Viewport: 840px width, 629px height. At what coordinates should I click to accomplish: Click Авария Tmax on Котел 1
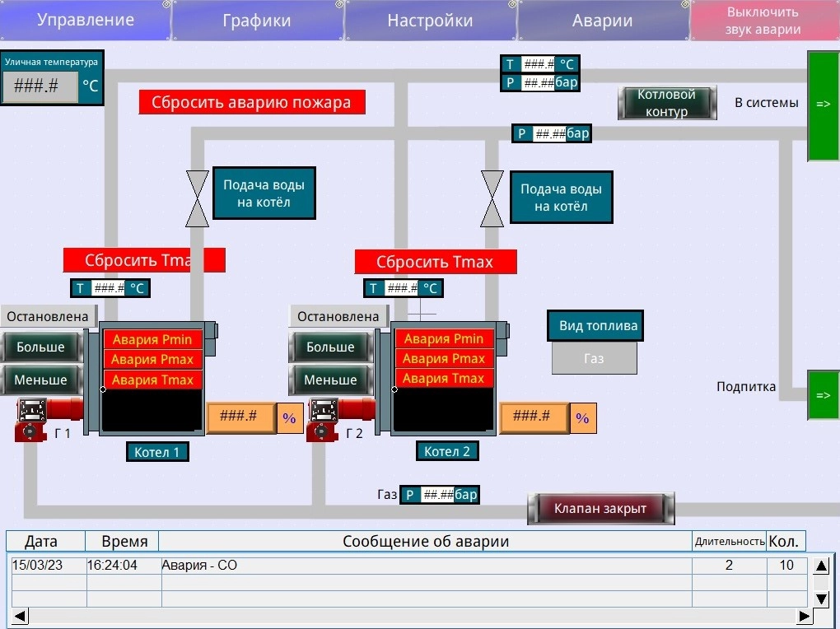pyautogui.click(x=152, y=380)
